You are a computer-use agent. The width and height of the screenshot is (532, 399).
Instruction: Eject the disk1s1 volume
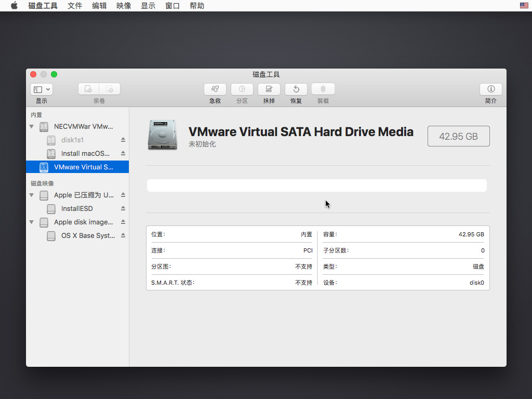pyautogui.click(x=123, y=140)
